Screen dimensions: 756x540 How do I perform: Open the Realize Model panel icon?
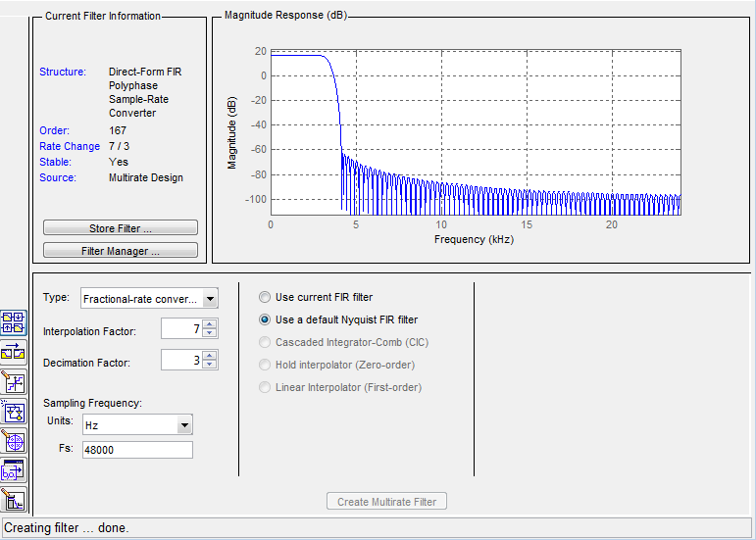click(x=13, y=413)
